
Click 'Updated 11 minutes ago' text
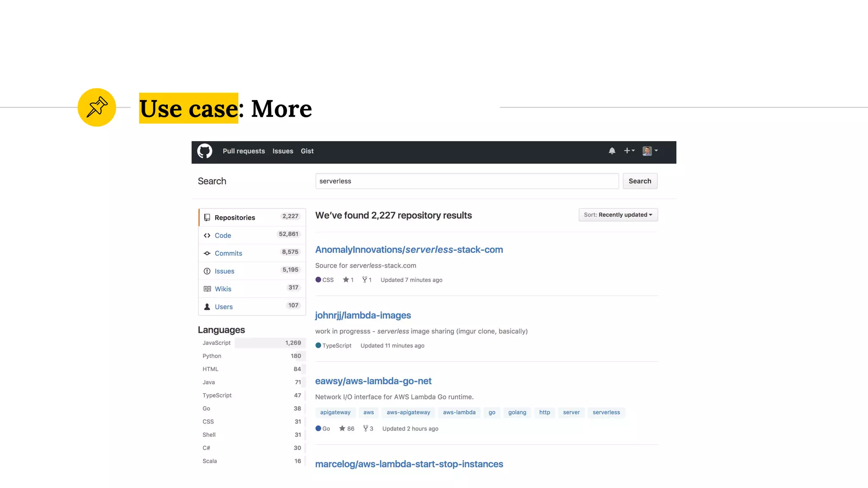pyautogui.click(x=392, y=346)
